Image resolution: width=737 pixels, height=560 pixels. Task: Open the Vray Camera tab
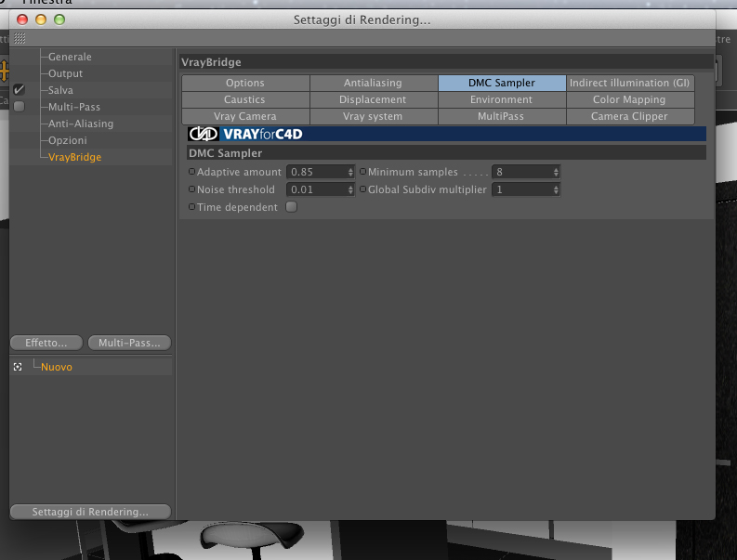point(245,116)
